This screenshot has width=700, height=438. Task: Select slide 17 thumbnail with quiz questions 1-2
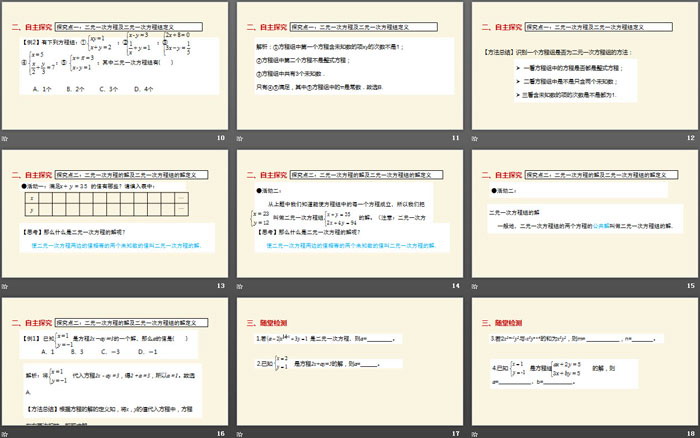[350, 361]
